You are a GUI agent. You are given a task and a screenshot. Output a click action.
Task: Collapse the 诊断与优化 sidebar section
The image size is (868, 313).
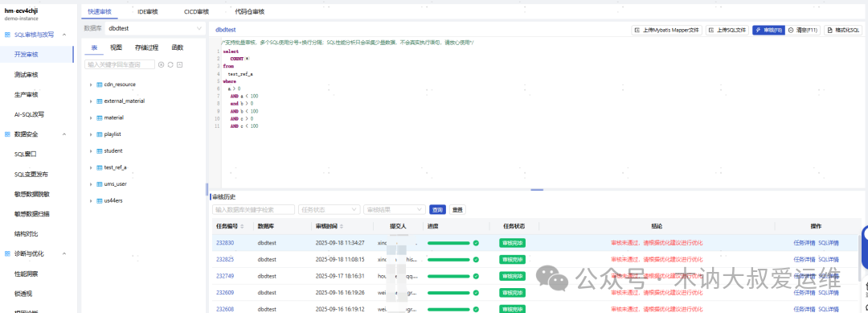[64, 253]
